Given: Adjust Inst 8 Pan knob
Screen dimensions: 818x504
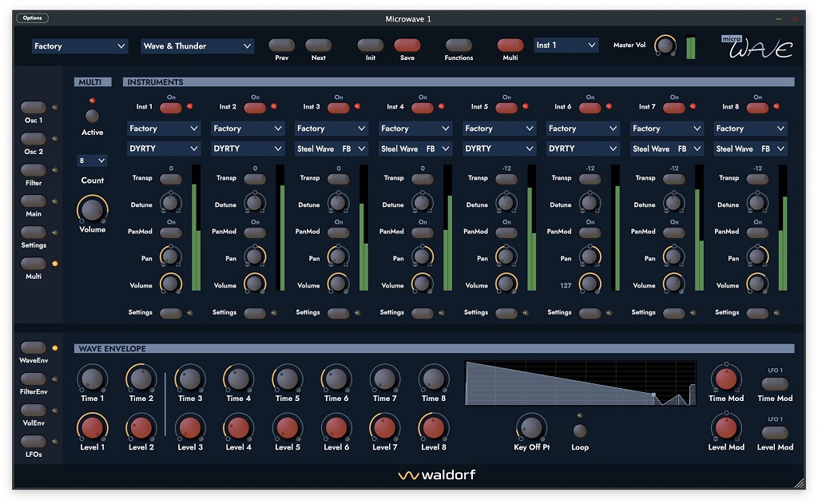Looking at the screenshot, I should point(757,256).
